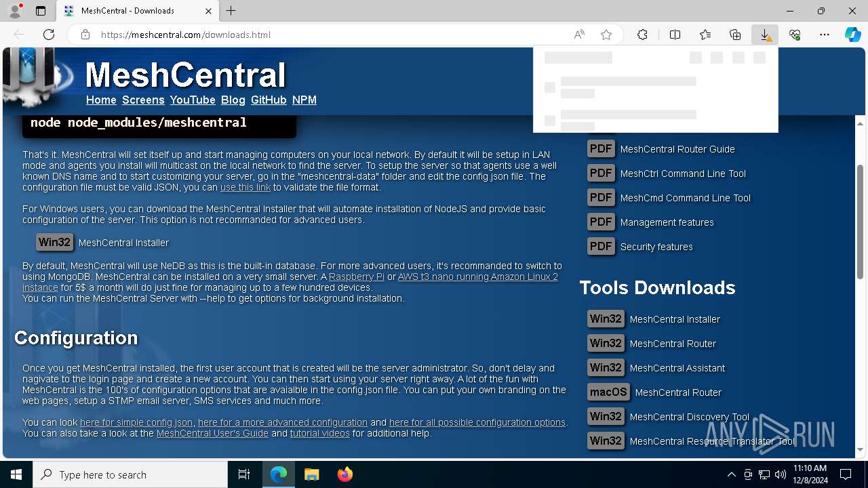Image resolution: width=868 pixels, height=488 pixels.
Task: Download Win32 MeshCentral Discovery Tool
Action: click(x=606, y=416)
